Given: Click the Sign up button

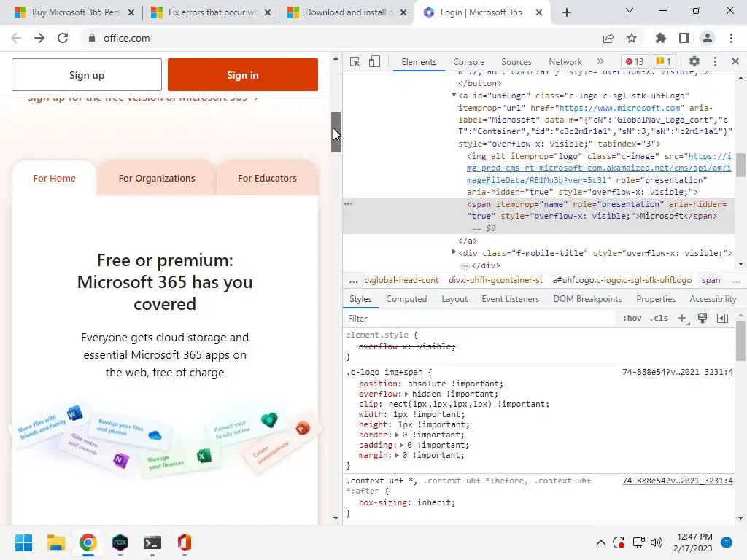Looking at the screenshot, I should tap(87, 75).
